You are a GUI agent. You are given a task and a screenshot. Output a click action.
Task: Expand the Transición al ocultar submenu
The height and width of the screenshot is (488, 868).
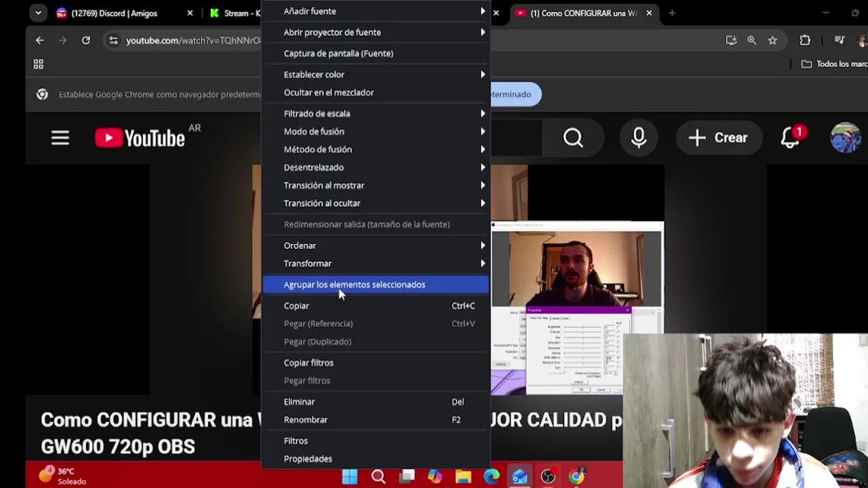(376, 203)
